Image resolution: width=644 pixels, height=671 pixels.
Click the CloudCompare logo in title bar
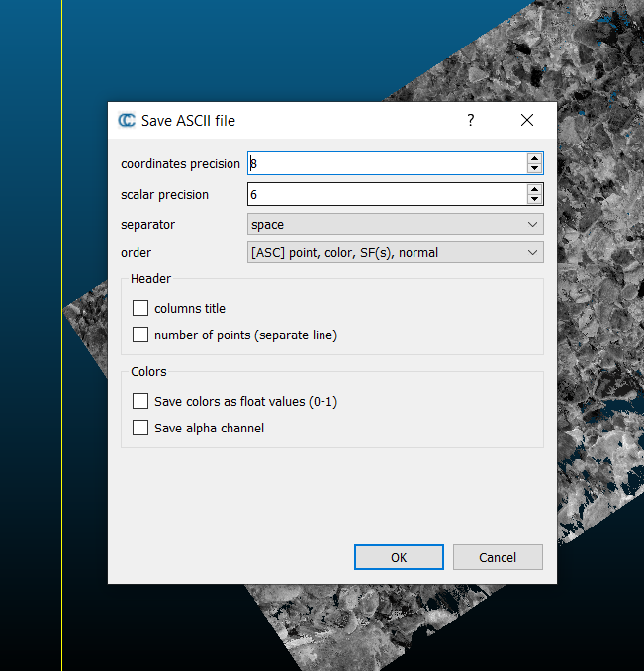127,121
